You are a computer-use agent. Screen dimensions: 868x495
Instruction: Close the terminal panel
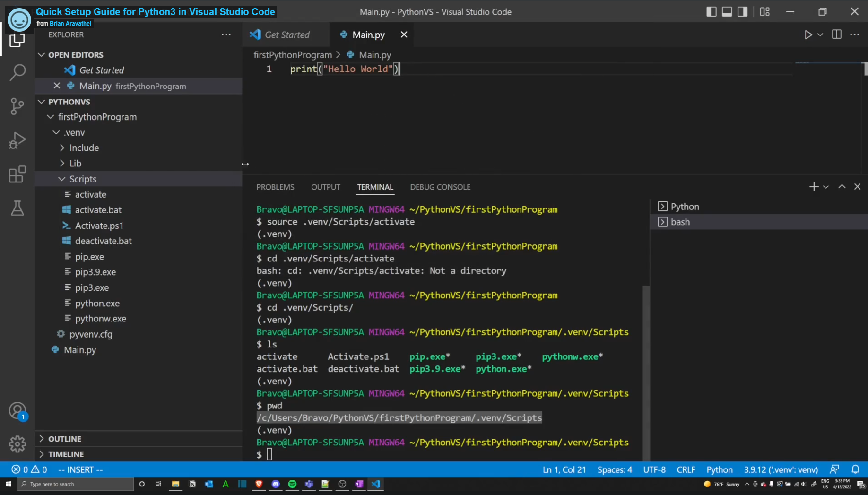tap(857, 187)
